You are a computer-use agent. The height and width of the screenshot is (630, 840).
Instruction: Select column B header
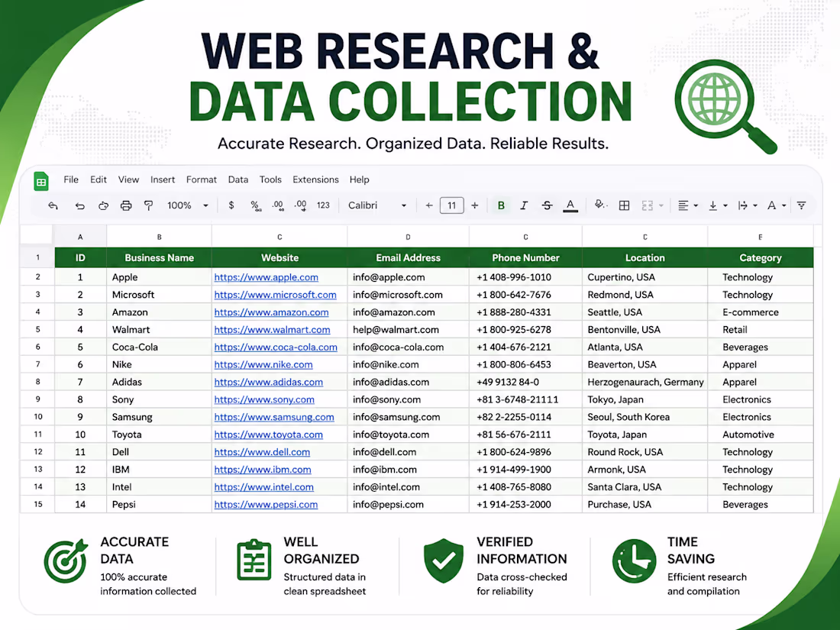159,236
